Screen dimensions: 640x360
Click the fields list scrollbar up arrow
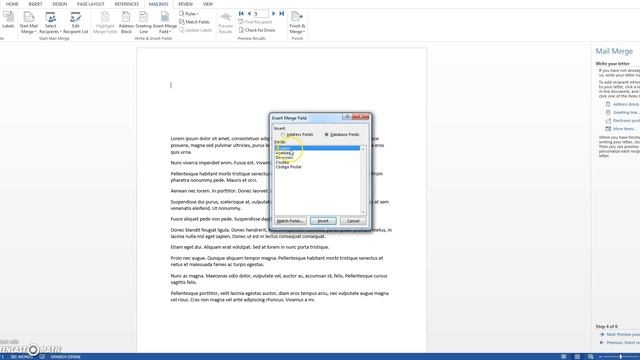(363, 149)
